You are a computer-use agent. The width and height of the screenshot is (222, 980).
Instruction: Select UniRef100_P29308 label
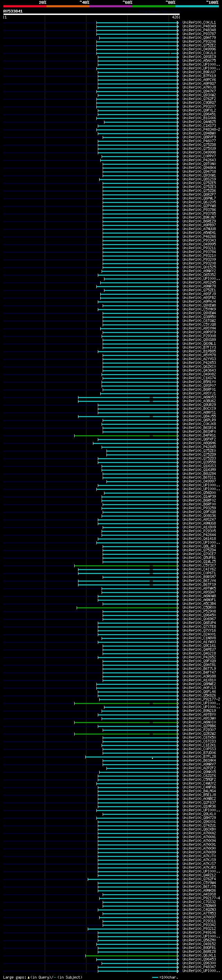pos(199,336)
